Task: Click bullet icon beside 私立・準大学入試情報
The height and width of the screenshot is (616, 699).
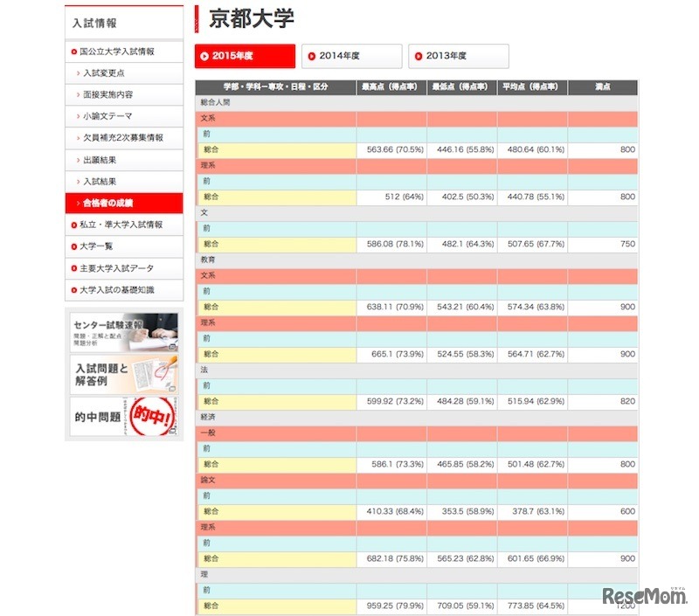Action: point(74,225)
